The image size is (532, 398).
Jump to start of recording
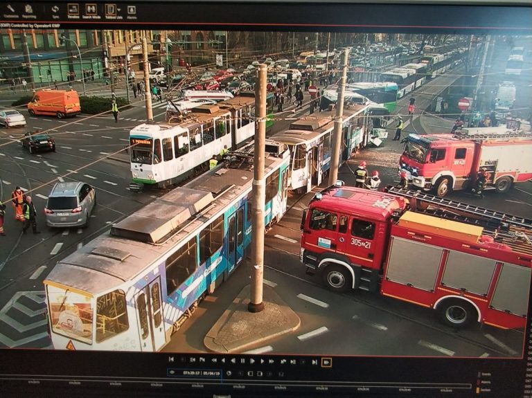(x=171, y=360)
